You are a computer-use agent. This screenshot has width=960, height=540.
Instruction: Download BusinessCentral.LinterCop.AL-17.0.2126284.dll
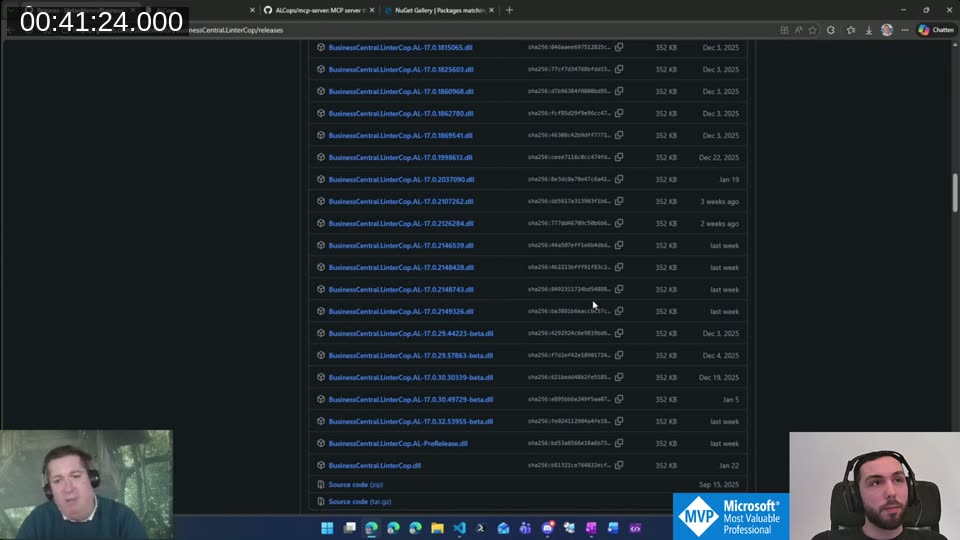401,223
